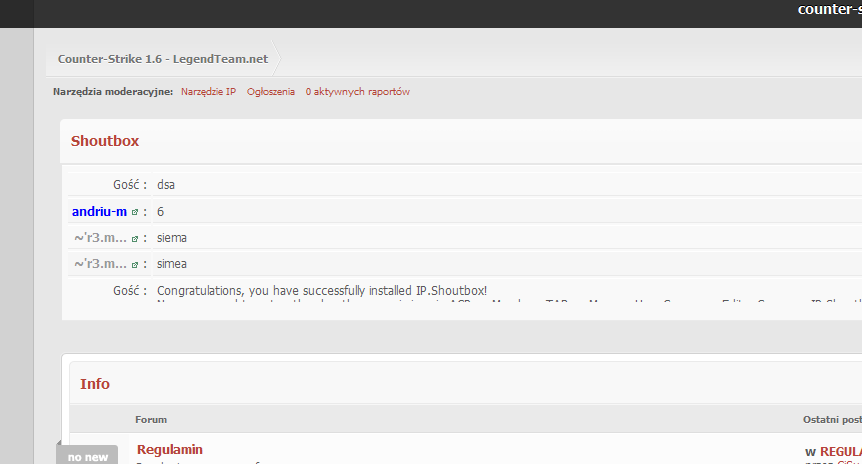Click the 'dsa' shout message by Gość
Image resolution: width=862 pixels, height=464 pixels.
pyautogui.click(x=166, y=185)
